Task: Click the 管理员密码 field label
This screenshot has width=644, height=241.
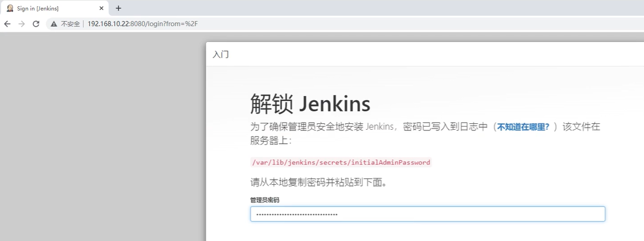Action: pyautogui.click(x=265, y=200)
